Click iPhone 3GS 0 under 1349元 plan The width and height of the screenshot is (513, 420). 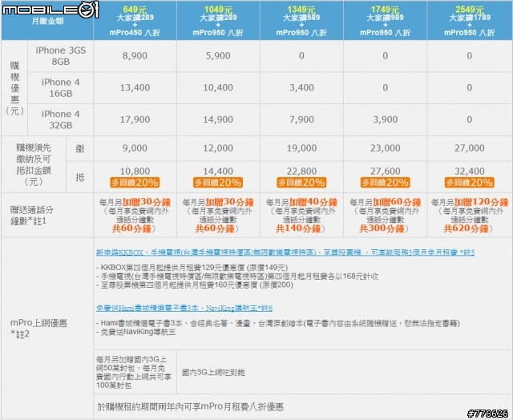pyautogui.click(x=301, y=56)
